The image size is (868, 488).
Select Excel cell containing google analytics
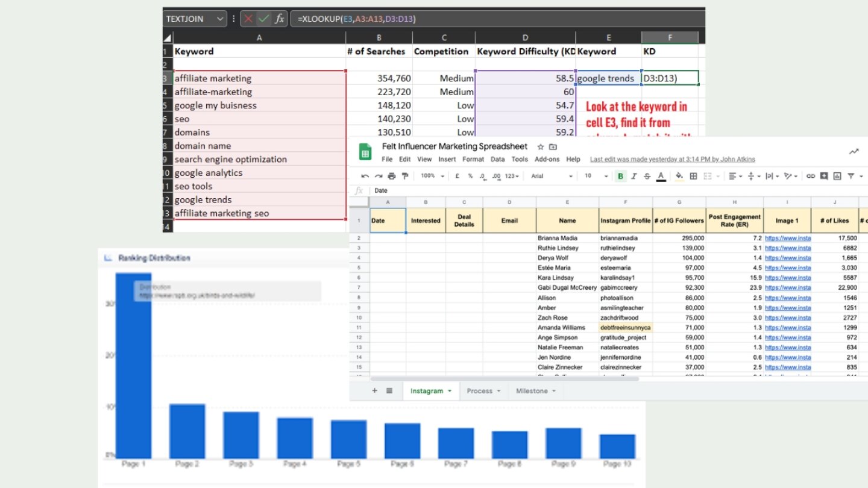pyautogui.click(x=260, y=172)
